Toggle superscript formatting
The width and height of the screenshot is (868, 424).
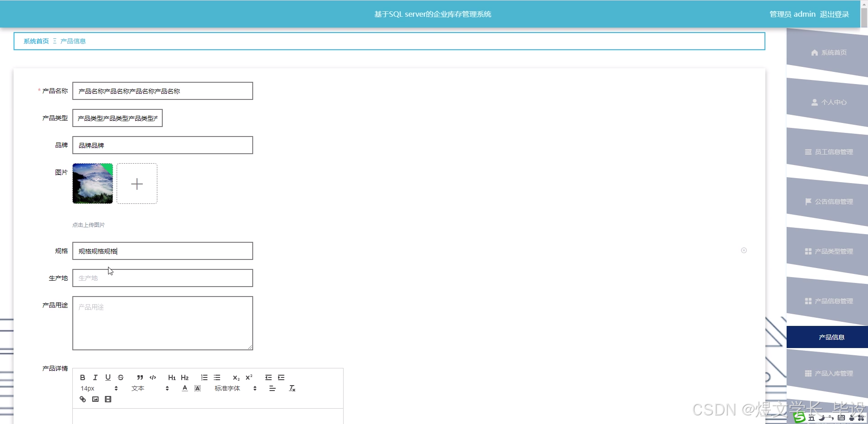[x=249, y=377]
